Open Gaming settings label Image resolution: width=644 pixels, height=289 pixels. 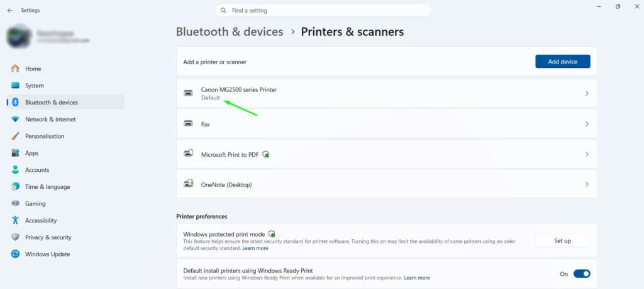point(35,203)
